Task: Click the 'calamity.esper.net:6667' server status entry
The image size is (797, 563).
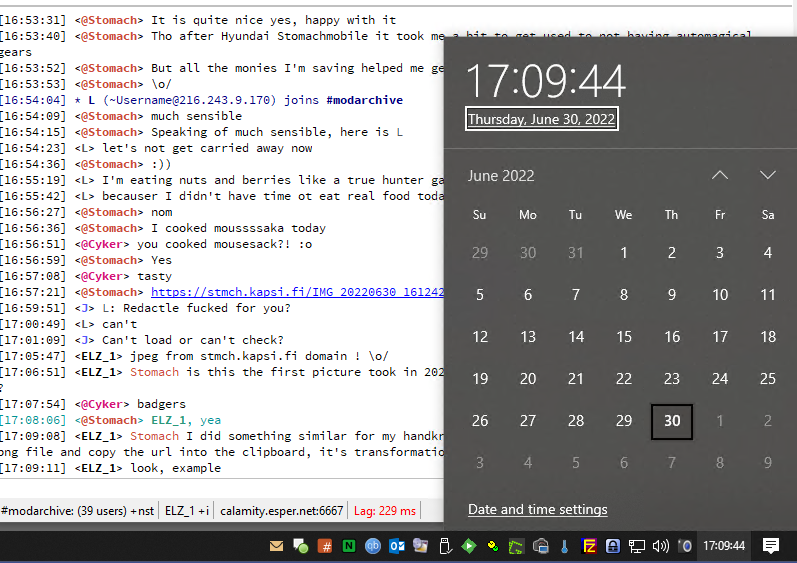Action: (282, 511)
